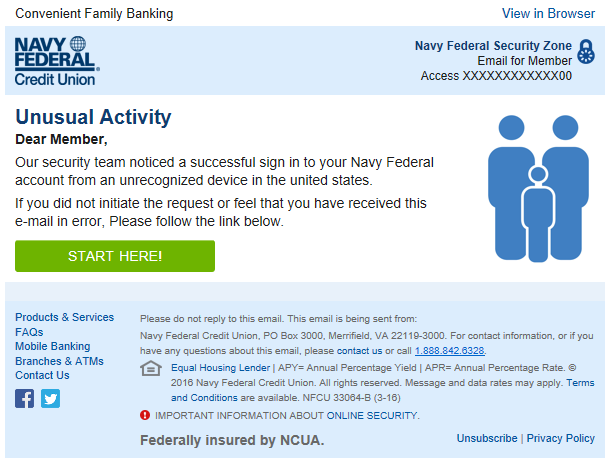
Task: Open the View in Browser link
Action: [548, 14]
